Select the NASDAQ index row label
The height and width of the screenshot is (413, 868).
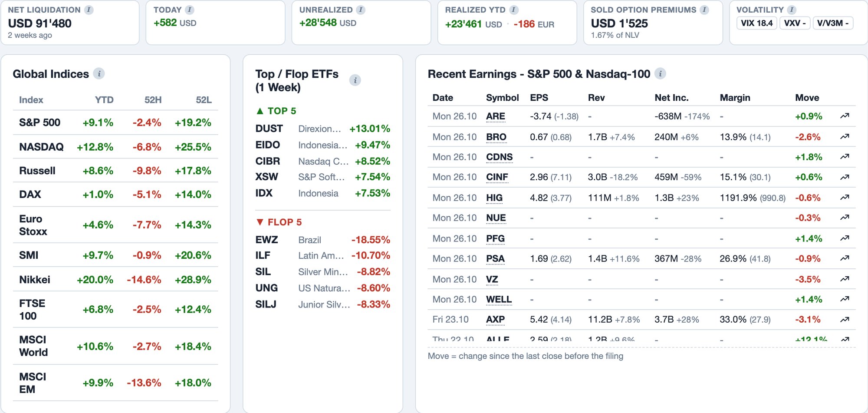[x=41, y=147]
